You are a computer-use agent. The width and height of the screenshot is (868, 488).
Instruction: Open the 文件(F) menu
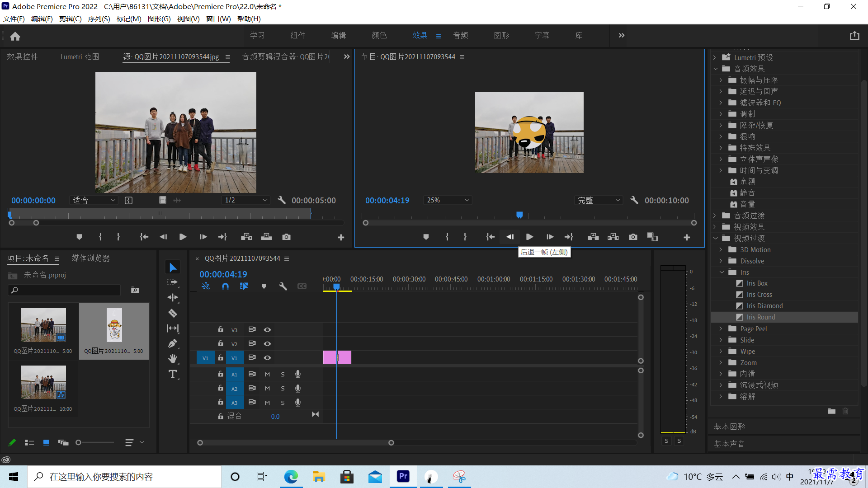pos(14,19)
